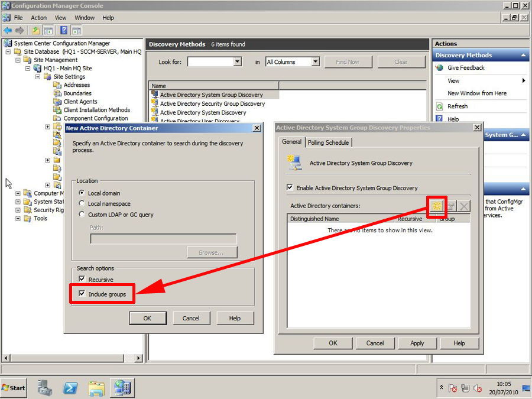The image size is (532, 399).
Task: Collapse the Site Database tree node
Action: click(8, 51)
